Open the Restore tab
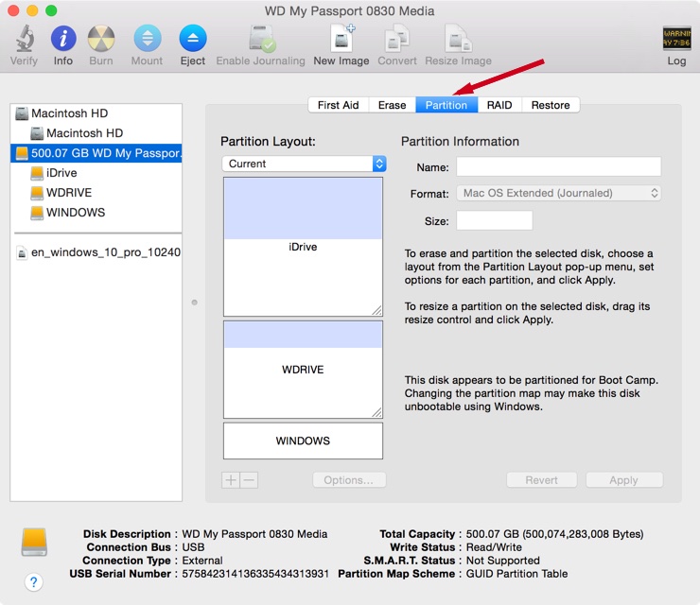 551,105
